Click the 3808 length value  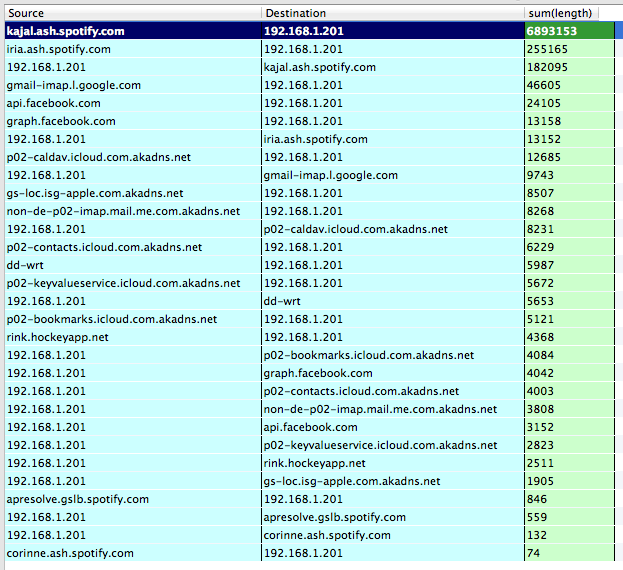(540, 409)
